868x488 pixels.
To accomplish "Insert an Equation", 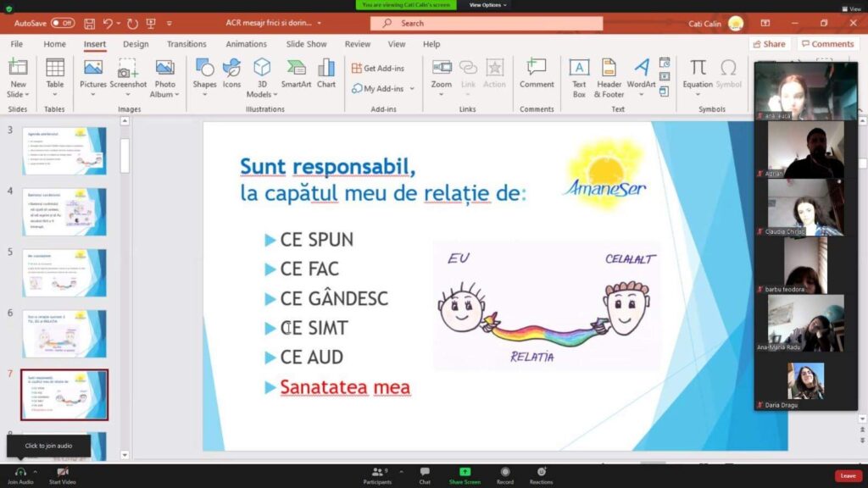I will coord(698,78).
